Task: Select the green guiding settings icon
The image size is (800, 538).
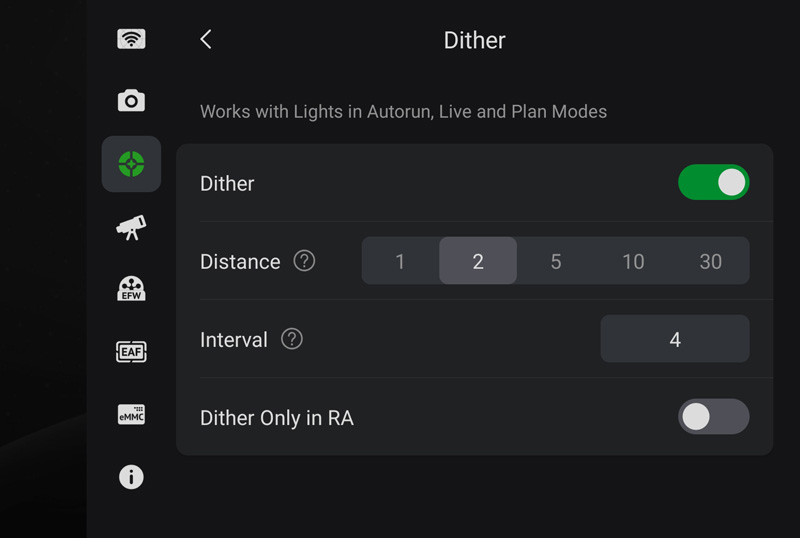Action: 131,164
